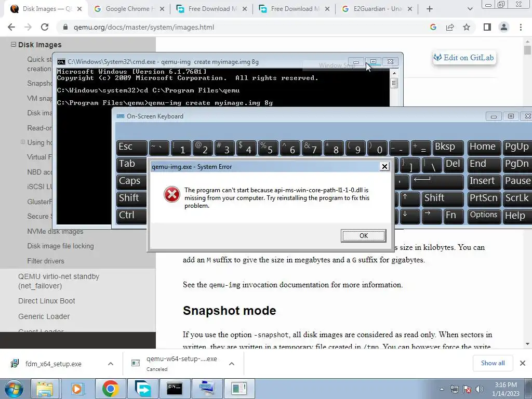Image resolution: width=532 pixels, height=399 pixels.
Task: Open Chrome side panel
Action: click(487, 27)
